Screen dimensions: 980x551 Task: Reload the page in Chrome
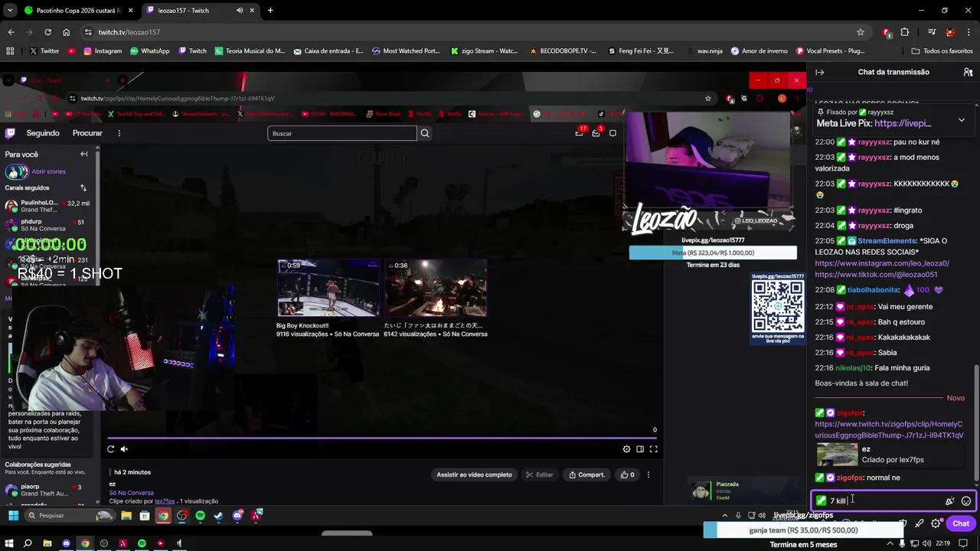click(47, 32)
